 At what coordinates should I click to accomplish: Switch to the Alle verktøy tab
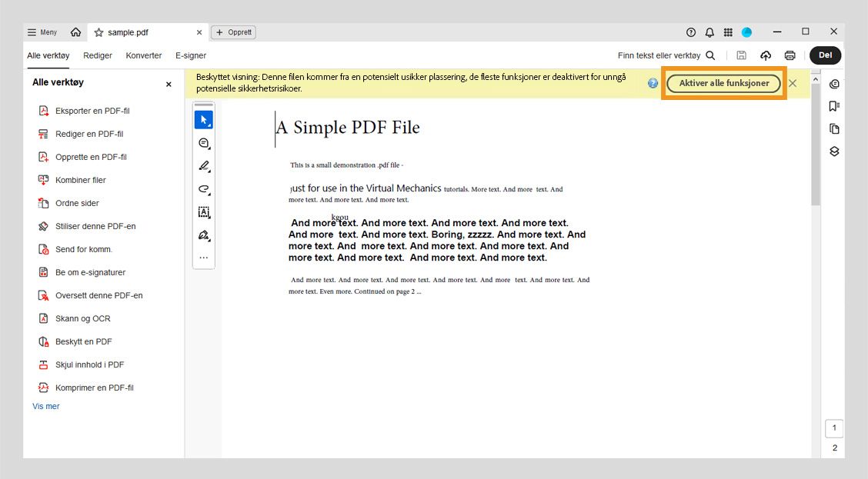(48, 55)
